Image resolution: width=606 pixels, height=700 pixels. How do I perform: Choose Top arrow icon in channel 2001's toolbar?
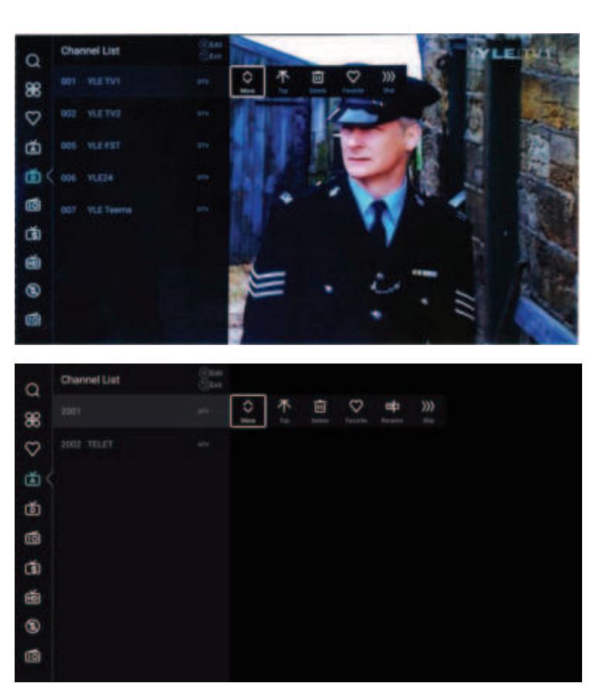pos(283,411)
